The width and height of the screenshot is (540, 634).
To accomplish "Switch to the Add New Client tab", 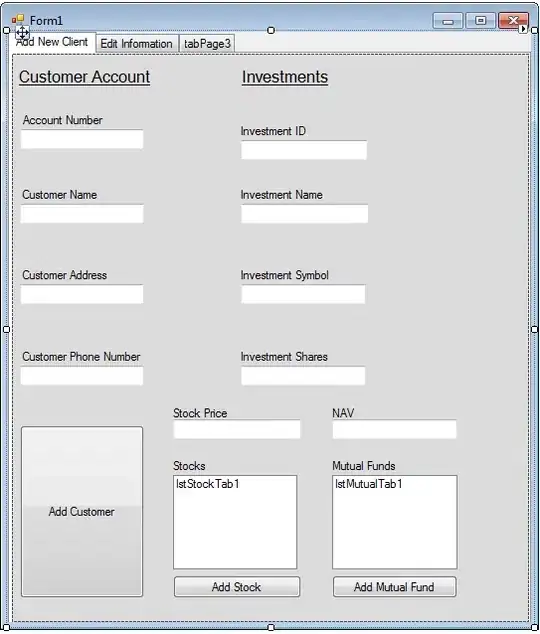I will [52, 42].
